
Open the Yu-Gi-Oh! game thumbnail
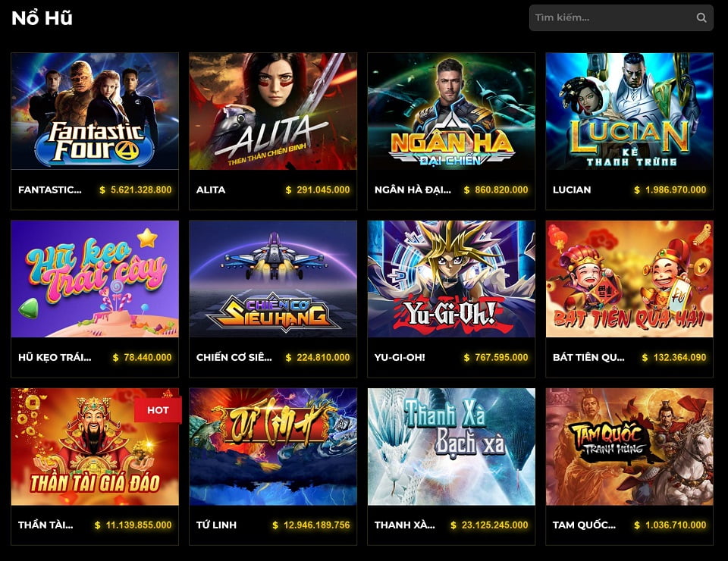click(x=451, y=279)
